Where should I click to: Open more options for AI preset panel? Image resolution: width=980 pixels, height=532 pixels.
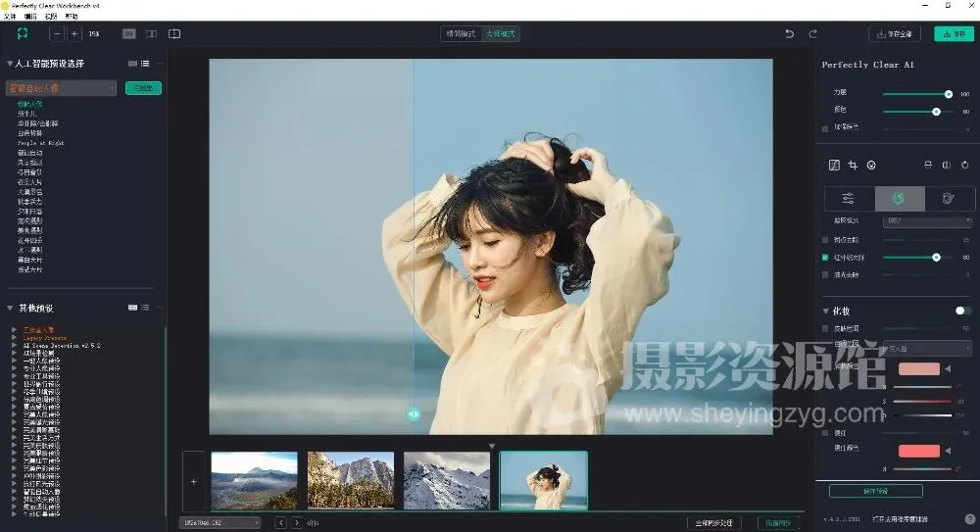coord(160,64)
